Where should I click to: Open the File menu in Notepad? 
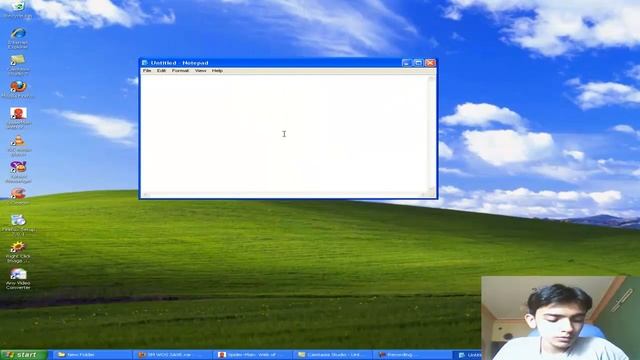pyautogui.click(x=147, y=71)
